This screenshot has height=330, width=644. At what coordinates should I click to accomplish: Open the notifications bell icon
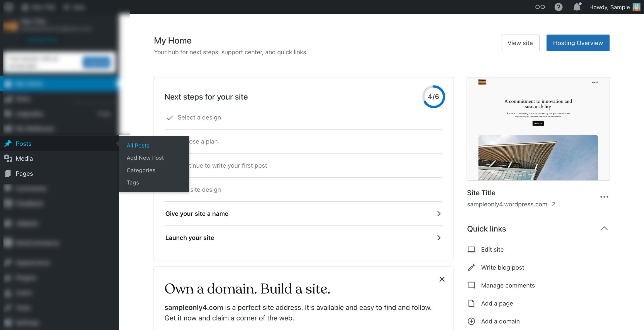click(x=577, y=7)
